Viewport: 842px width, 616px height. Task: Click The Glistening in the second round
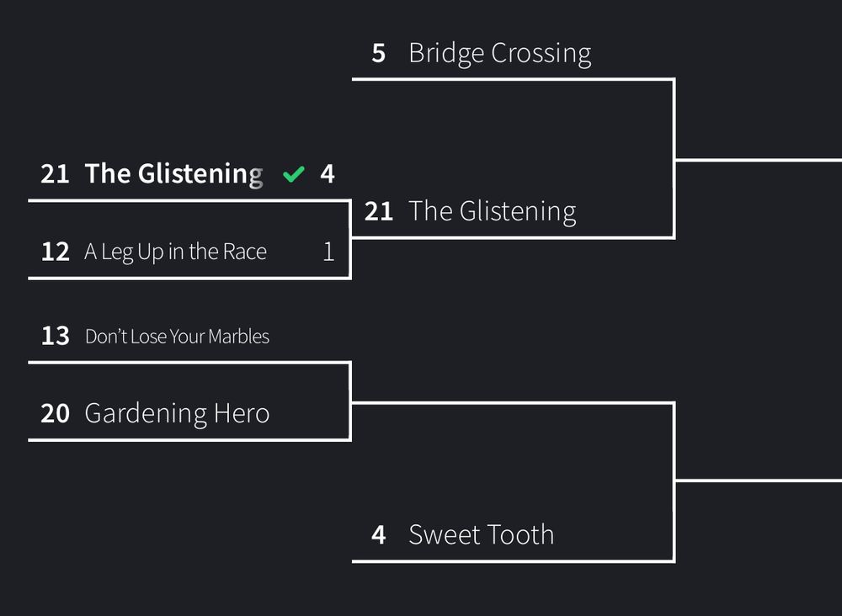coord(492,211)
